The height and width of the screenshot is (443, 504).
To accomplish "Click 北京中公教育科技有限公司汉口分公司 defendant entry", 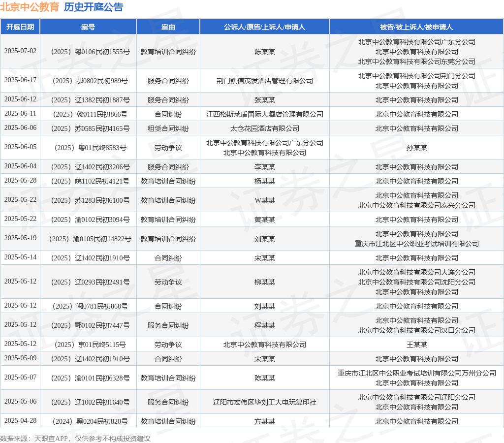I will click(416, 330).
